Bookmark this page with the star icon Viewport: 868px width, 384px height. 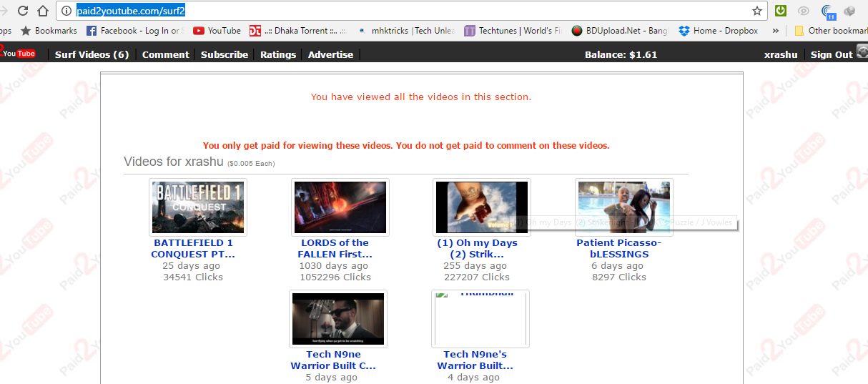(756, 11)
